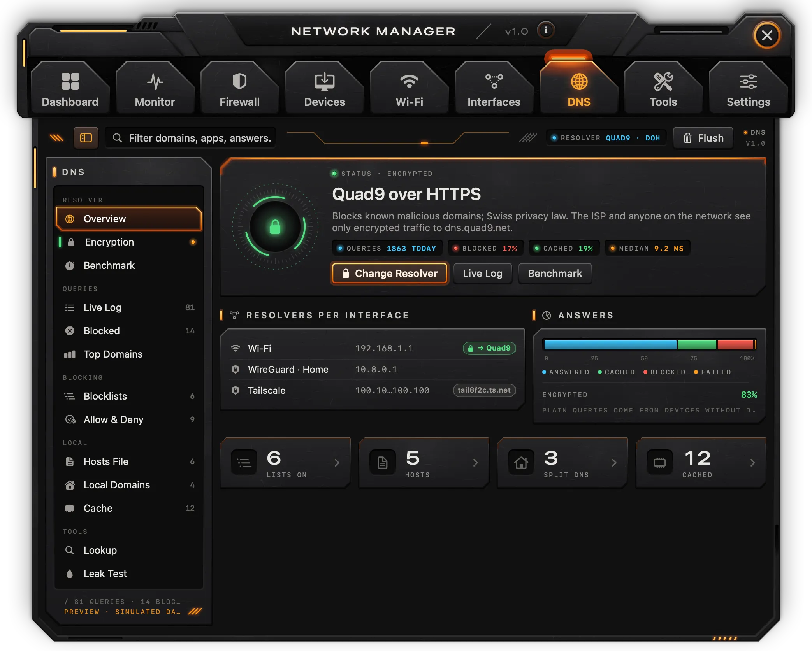Image resolution: width=812 pixels, height=651 pixels.
Task: Click the Queries 1863 Today chip
Action: pyautogui.click(x=387, y=248)
